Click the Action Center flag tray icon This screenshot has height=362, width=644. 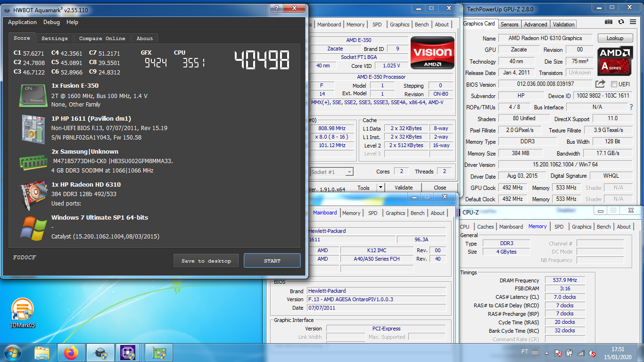(x=559, y=353)
